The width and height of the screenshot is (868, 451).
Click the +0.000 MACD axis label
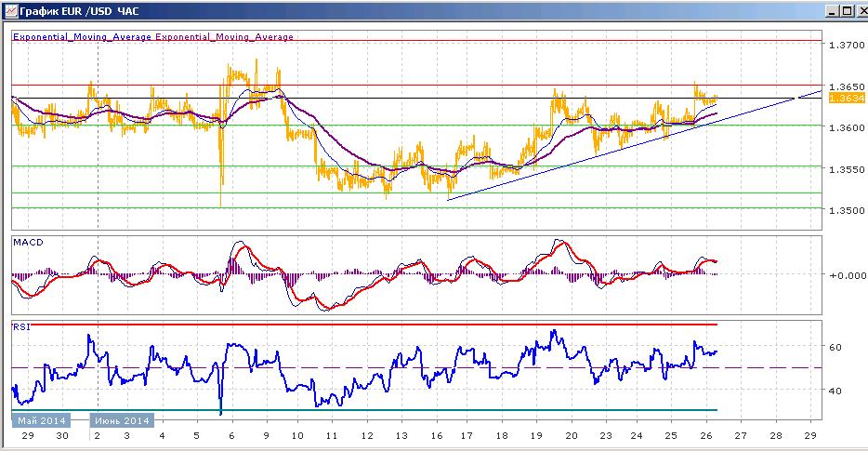coord(848,275)
